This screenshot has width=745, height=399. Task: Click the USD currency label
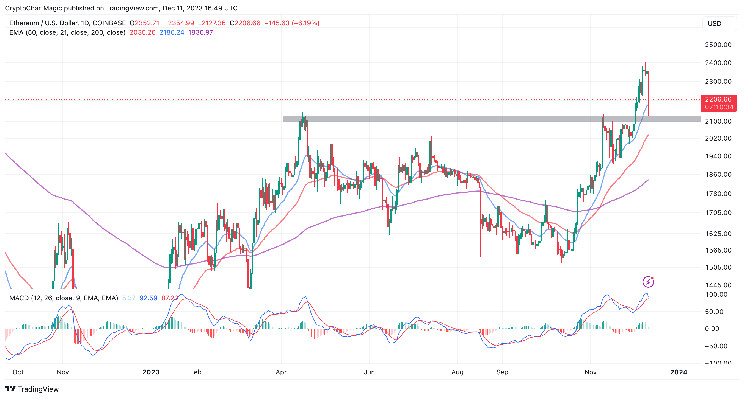[714, 23]
